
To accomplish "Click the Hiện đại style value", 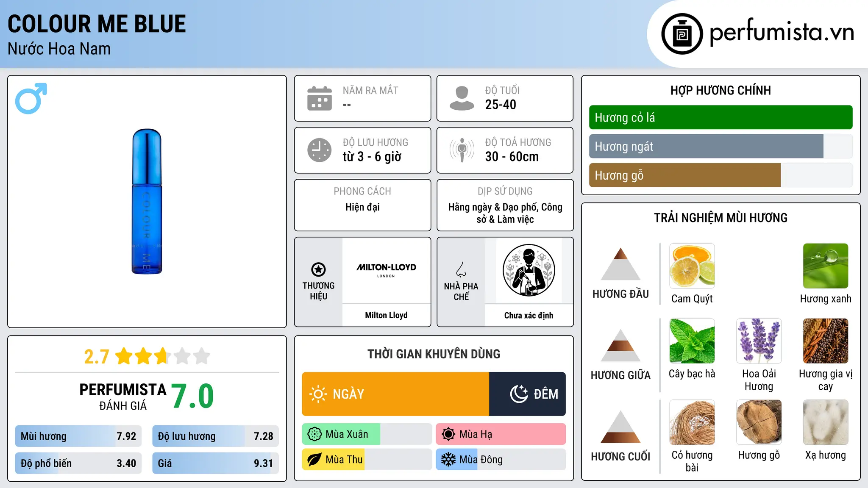I will [x=362, y=207].
